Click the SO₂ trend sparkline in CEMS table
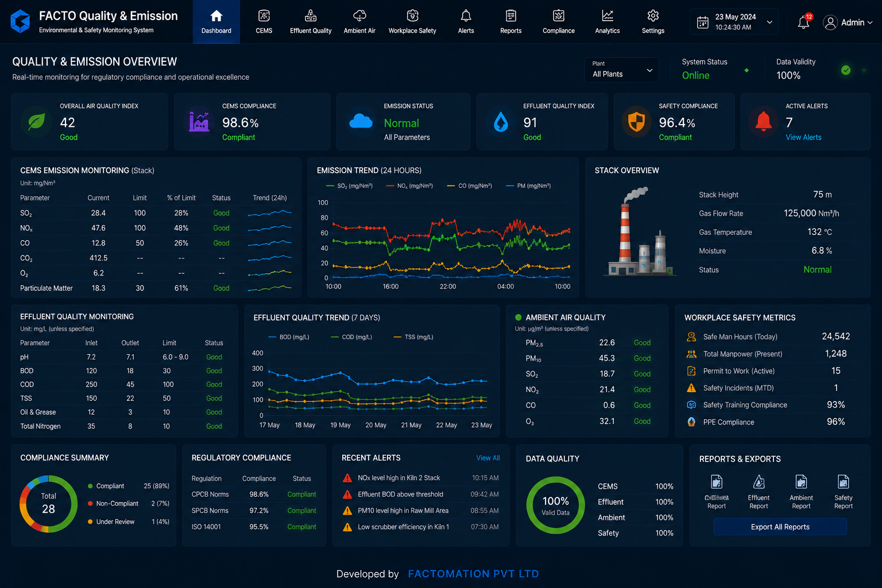The height and width of the screenshot is (588, 882). click(x=269, y=213)
